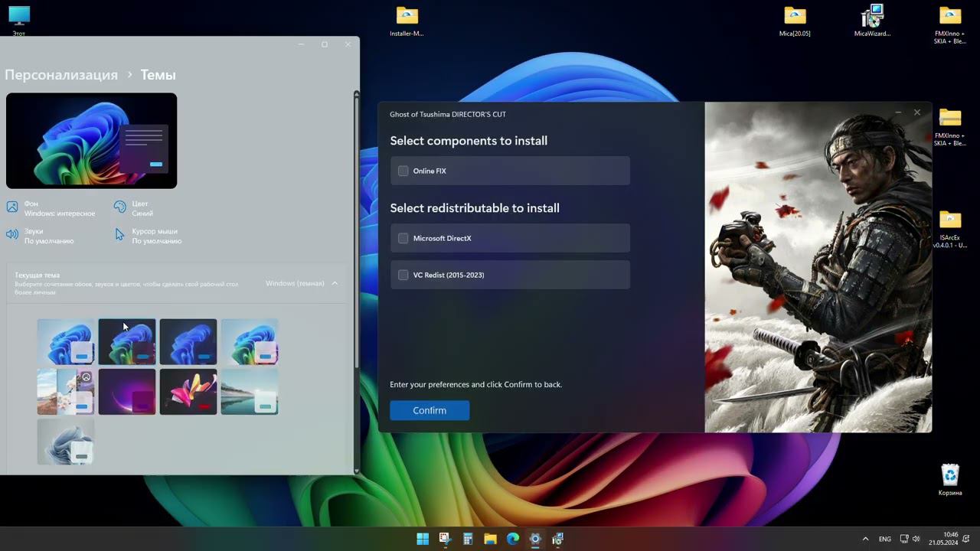Open Фон background settings
980x551 pixels.
click(x=51, y=208)
